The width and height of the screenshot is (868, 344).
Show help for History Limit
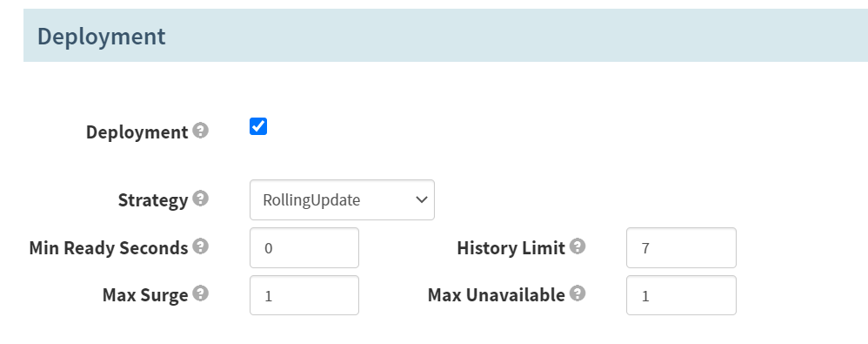coord(578,246)
